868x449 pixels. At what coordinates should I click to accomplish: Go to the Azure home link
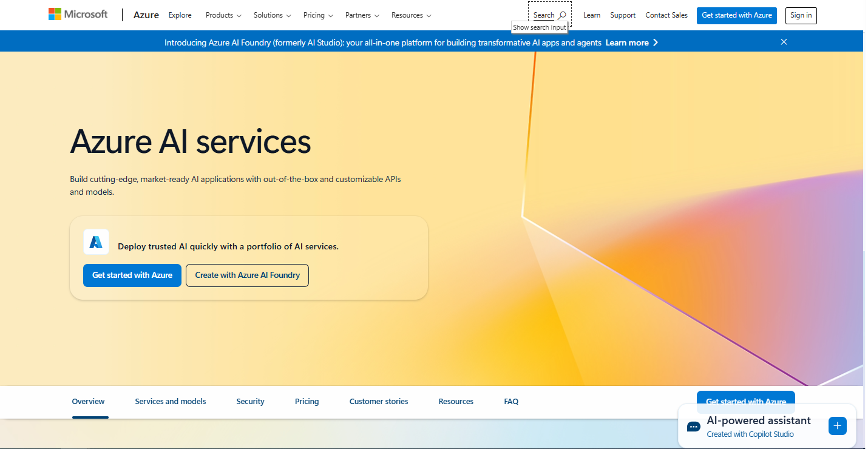146,15
